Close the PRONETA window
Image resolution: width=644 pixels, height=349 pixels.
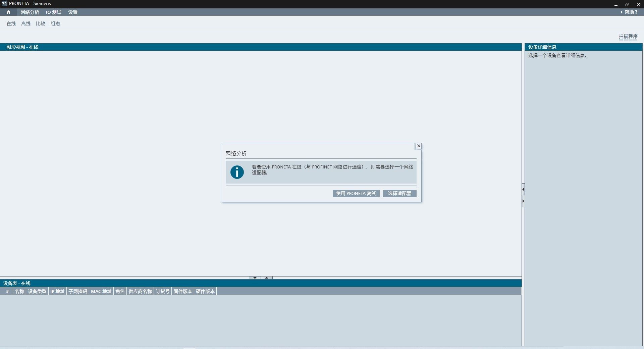(638, 4)
